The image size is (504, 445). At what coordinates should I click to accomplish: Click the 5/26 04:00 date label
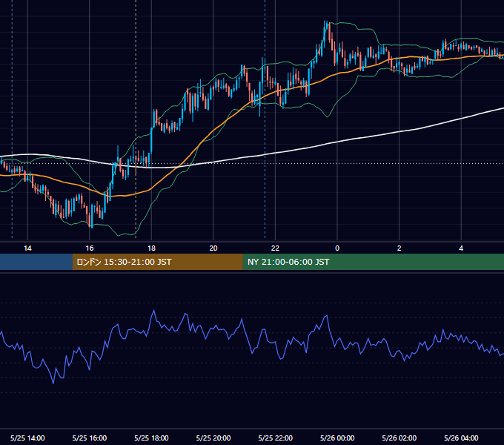pyautogui.click(x=461, y=438)
